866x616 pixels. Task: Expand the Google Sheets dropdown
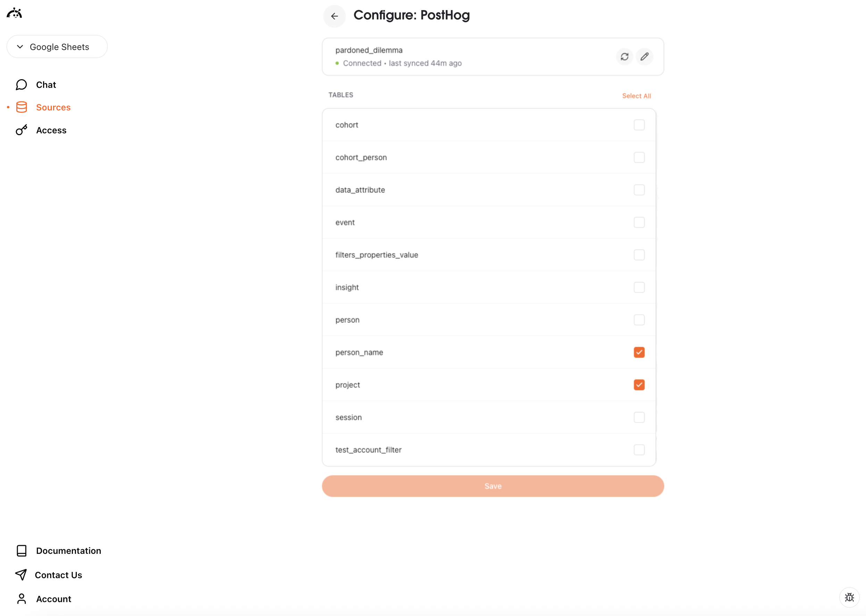click(57, 47)
